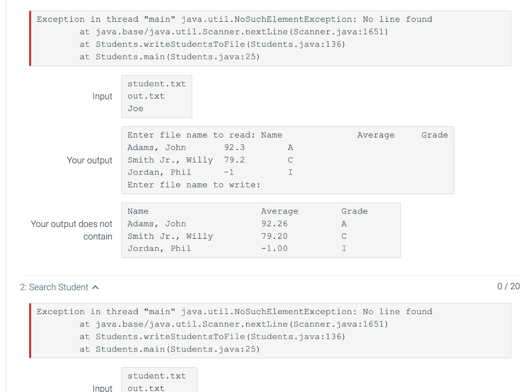
Task: Click the lower exception's red stripe icon
Action: (31, 330)
